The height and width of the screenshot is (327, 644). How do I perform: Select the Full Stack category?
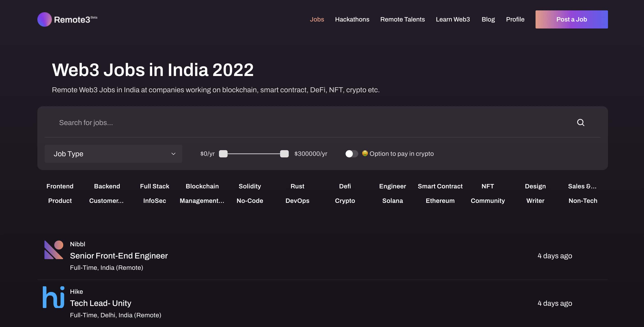(154, 186)
